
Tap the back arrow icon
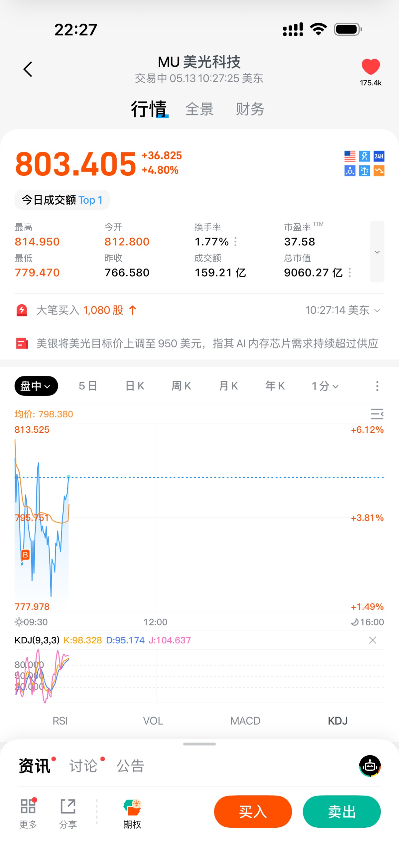tap(28, 69)
